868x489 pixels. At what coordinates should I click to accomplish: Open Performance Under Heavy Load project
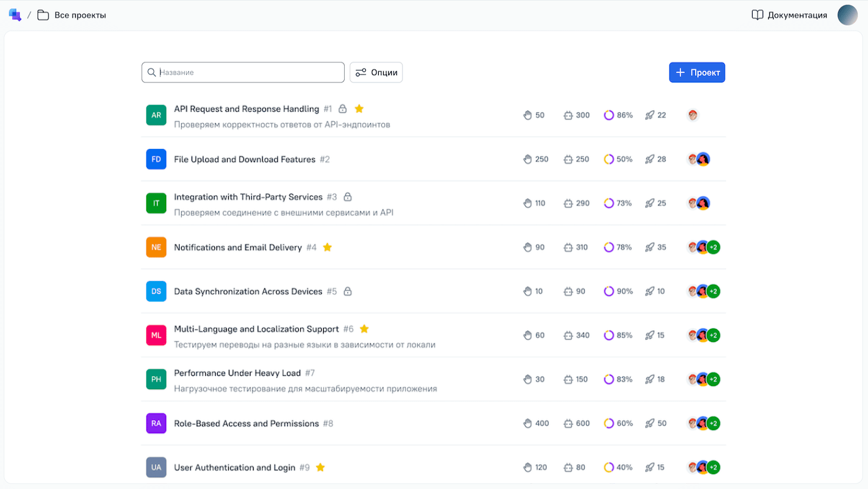pos(237,373)
